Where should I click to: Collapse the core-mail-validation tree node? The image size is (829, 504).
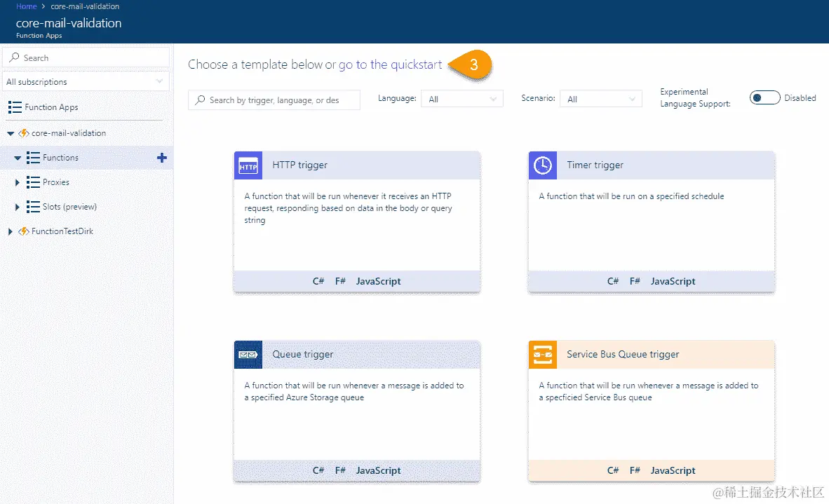tap(11, 134)
